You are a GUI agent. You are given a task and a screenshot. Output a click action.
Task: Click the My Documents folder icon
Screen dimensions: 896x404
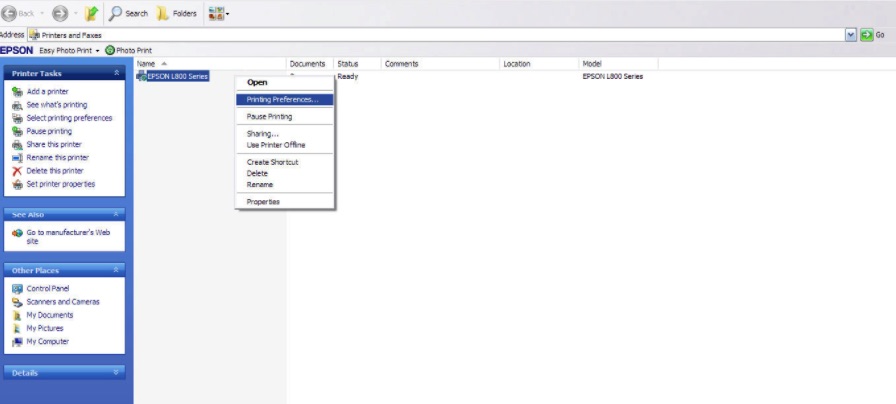pyautogui.click(x=17, y=315)
